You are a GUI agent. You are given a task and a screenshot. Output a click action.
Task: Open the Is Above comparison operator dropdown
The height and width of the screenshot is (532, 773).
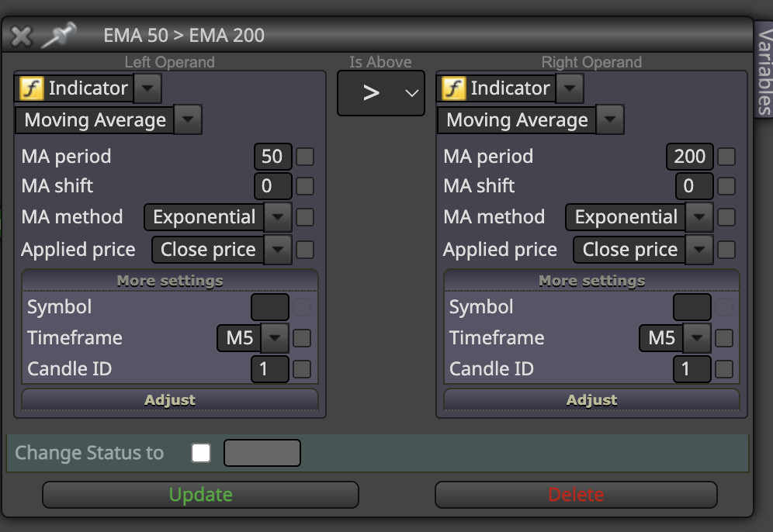[x=380, y=93]
